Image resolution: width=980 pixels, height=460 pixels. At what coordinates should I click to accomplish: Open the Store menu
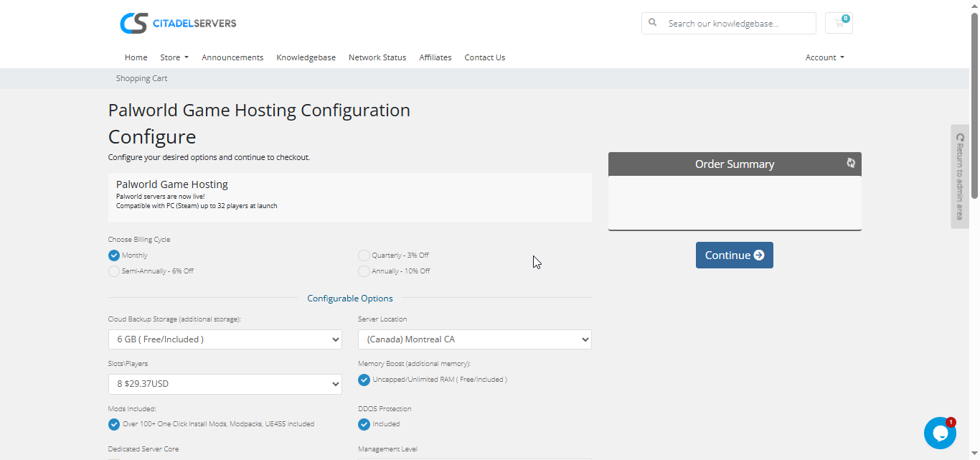coord(174,57)
